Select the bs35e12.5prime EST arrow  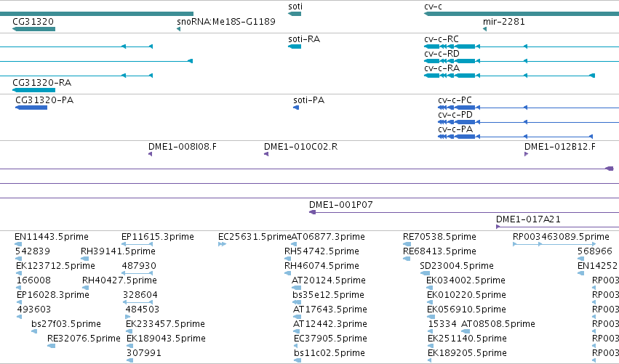(x=297, y=302)
